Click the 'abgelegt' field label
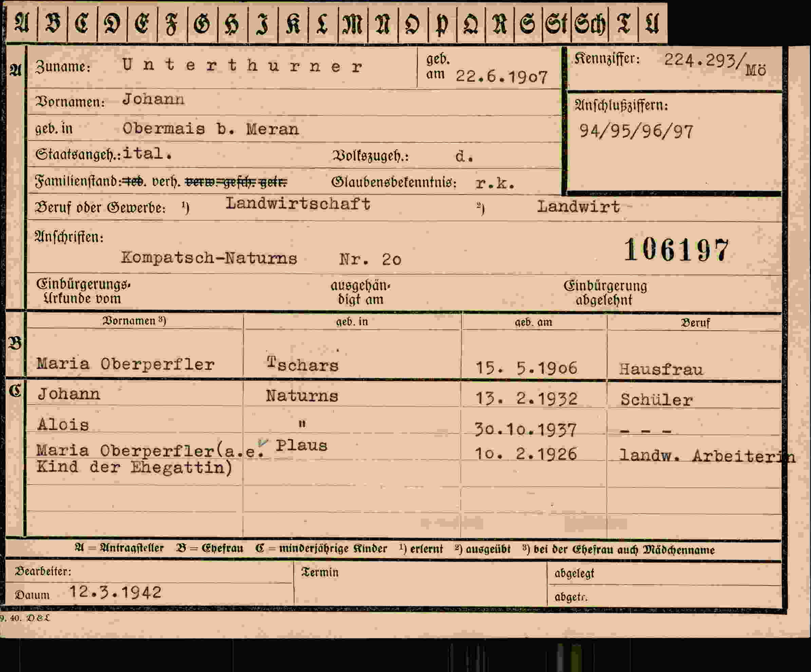Image resolution: width=811 pixels, height=672 pixels. coord(574,574)
